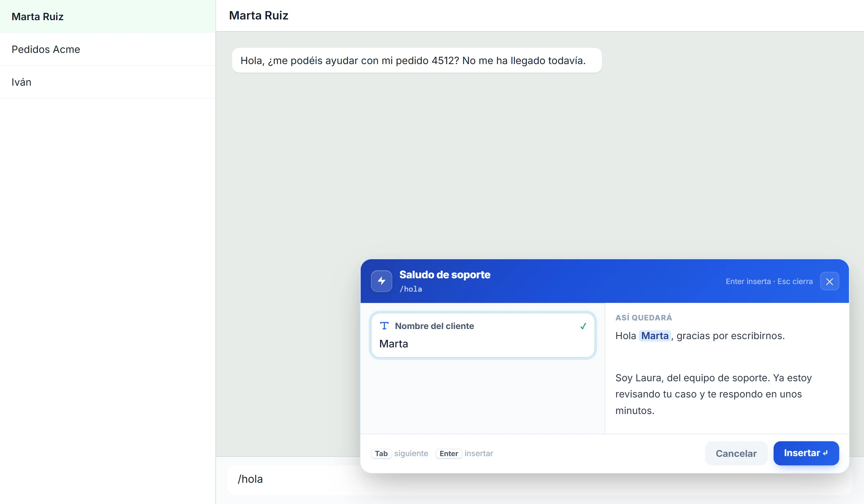Click the highlighted Marta variable in preview

pyautogui.click(x=655, y=336)
